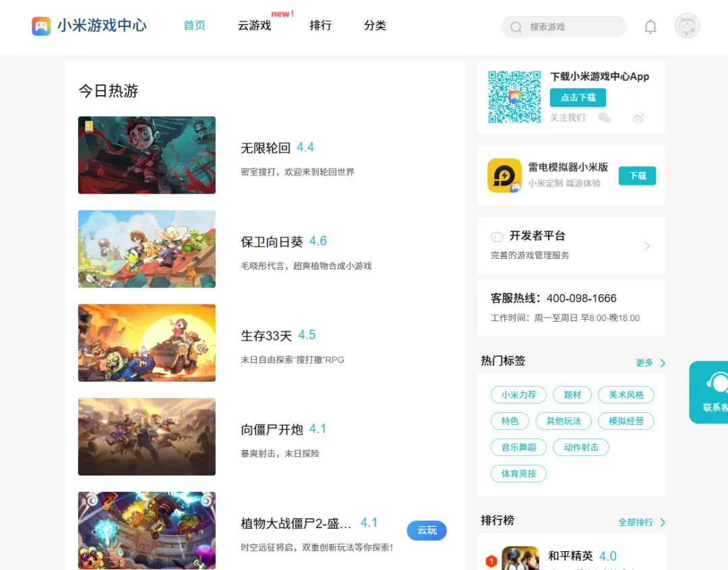The image size is (728, 570).
Task: Click the 点击下载 button
Action: tap(578, 98)
